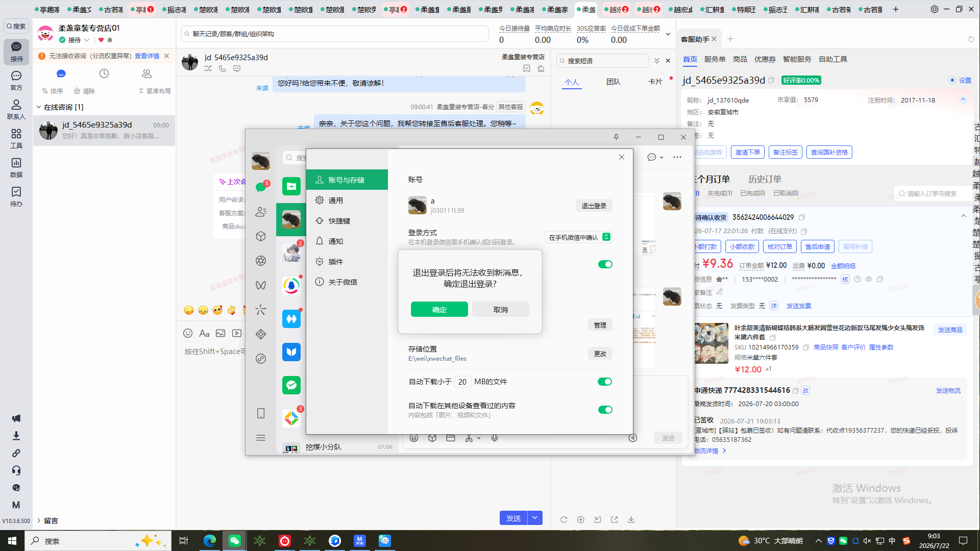
Task: Open 通知 settings section
Action: coord(347,241)
